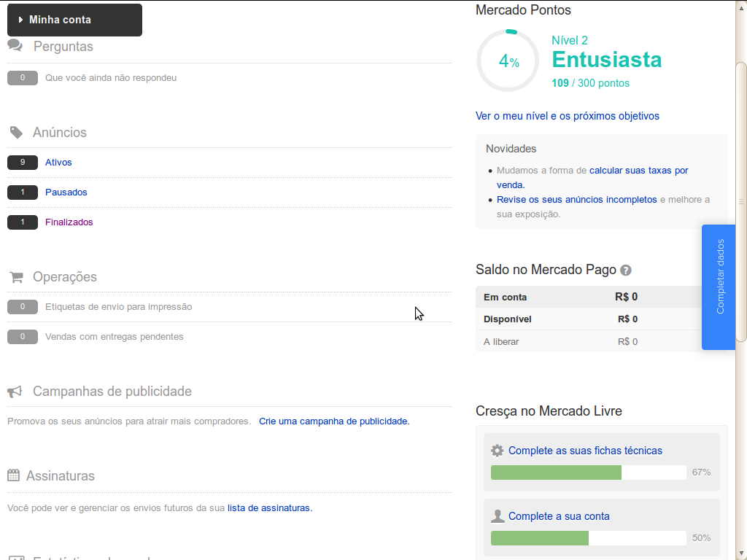Click the Saldo no Mercado Pago heading
The height and width of the screenshot is (560, 747).
[546, 270]
